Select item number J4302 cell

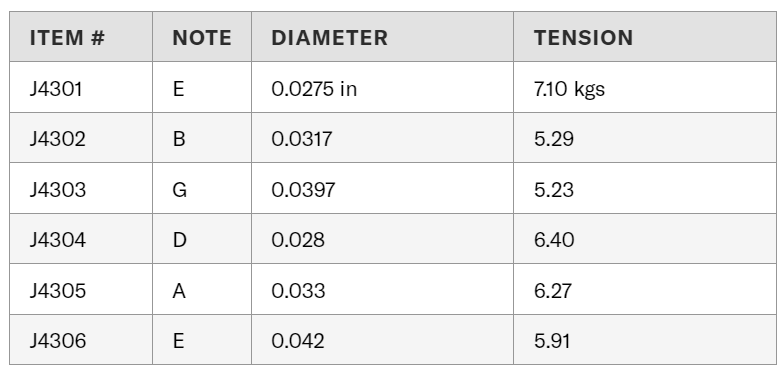coord(81,138)
